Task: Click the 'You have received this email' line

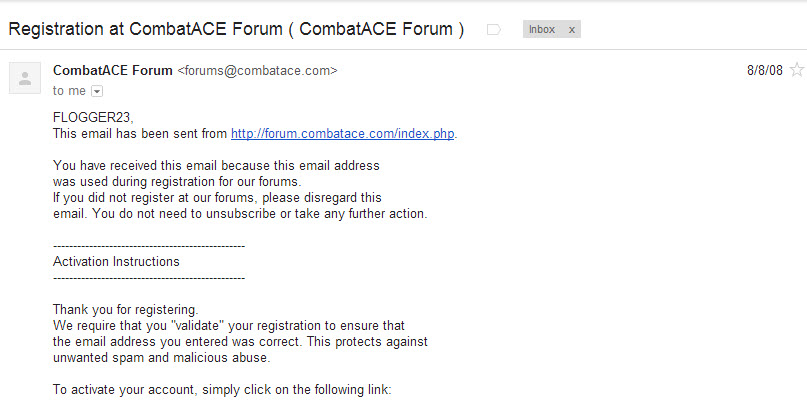Action: pyautogui.click(x=216, y=166)
